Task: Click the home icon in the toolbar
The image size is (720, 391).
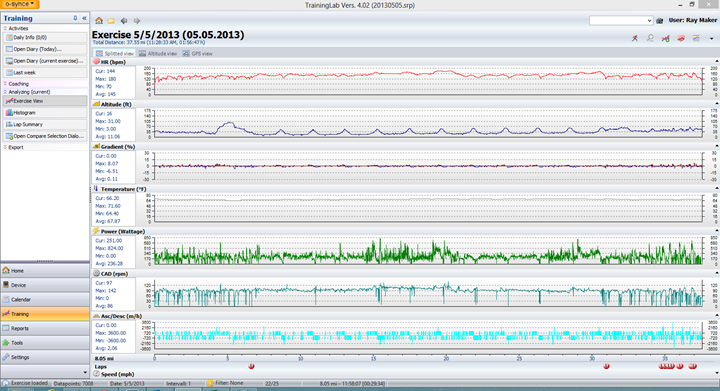Action: point(99,21)
